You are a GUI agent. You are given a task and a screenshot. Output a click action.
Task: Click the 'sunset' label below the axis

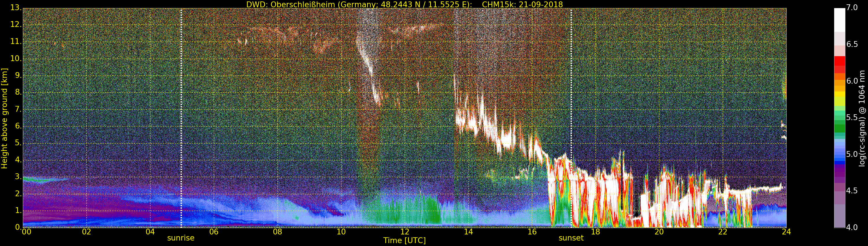(x=571, y=238)
